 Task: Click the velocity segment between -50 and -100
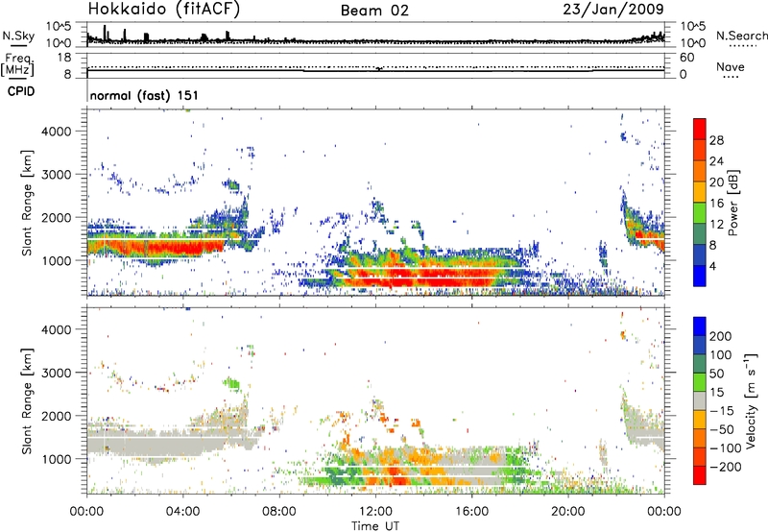[x=700, y=438]
